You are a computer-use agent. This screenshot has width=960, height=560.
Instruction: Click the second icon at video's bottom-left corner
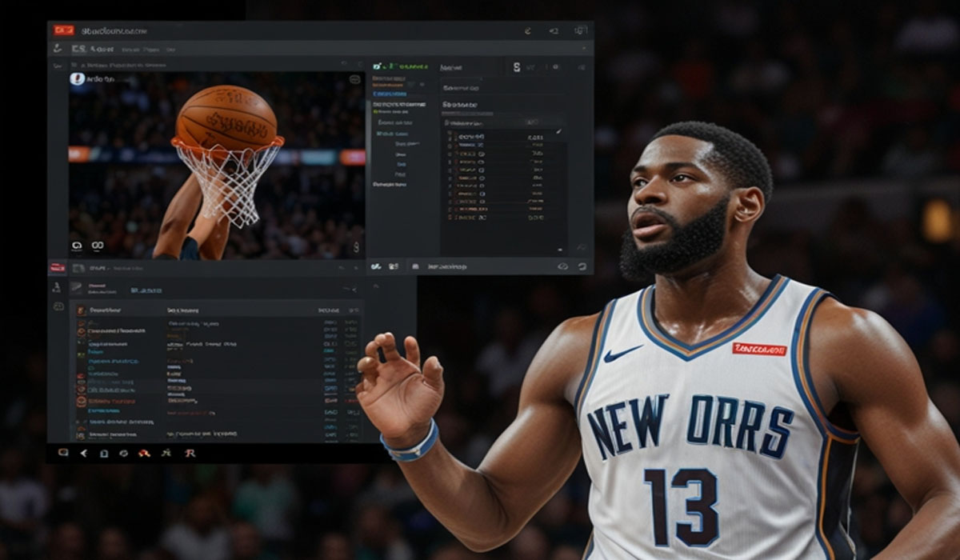tap(98, 246)
